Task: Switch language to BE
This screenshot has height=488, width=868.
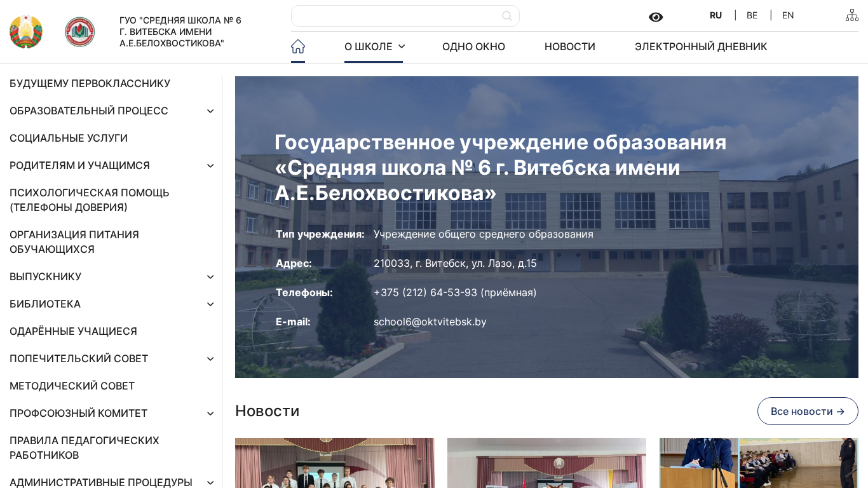Action: tap(752, 15)
